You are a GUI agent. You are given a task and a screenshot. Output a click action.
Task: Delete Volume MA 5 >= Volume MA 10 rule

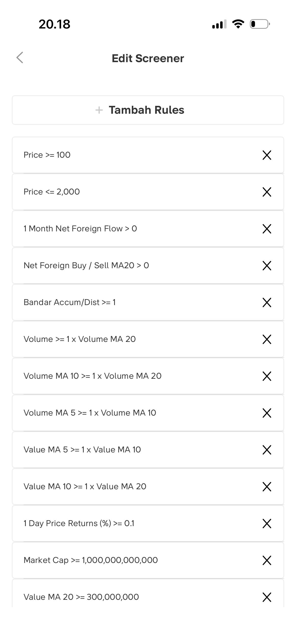[x=267, y=413]
